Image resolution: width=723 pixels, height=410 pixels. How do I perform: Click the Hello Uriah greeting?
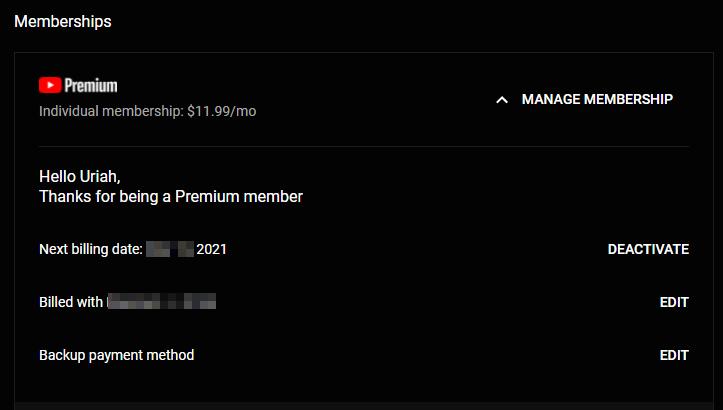[x=80, y=176]
